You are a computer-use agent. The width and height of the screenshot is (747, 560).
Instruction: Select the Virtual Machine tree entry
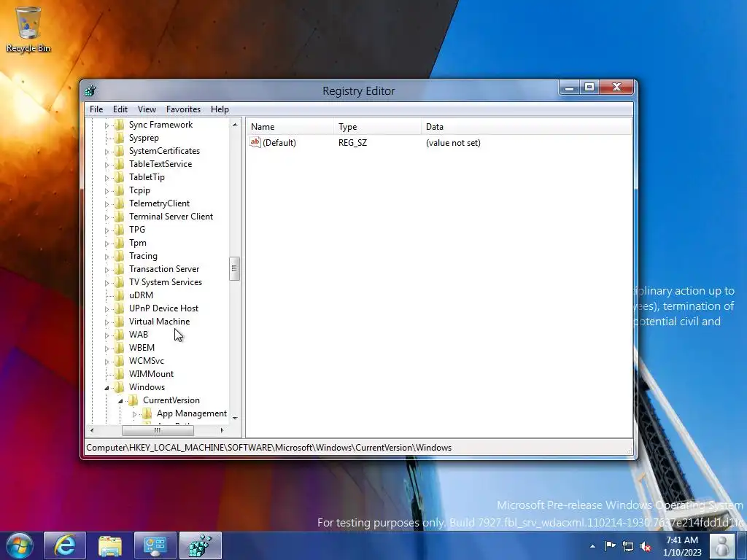[159, 322]
